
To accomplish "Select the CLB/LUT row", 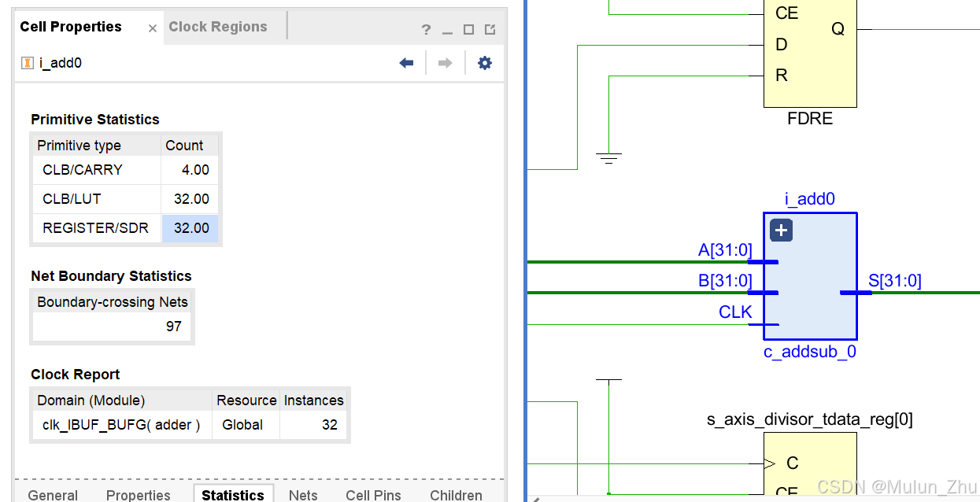I will (125, 199).
